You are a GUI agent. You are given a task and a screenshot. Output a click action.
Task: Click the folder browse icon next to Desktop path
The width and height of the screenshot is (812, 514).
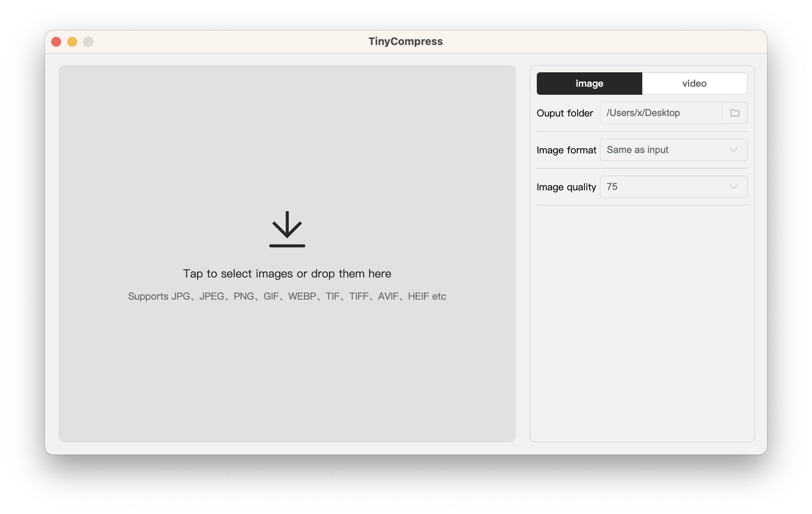coord(734,113)
